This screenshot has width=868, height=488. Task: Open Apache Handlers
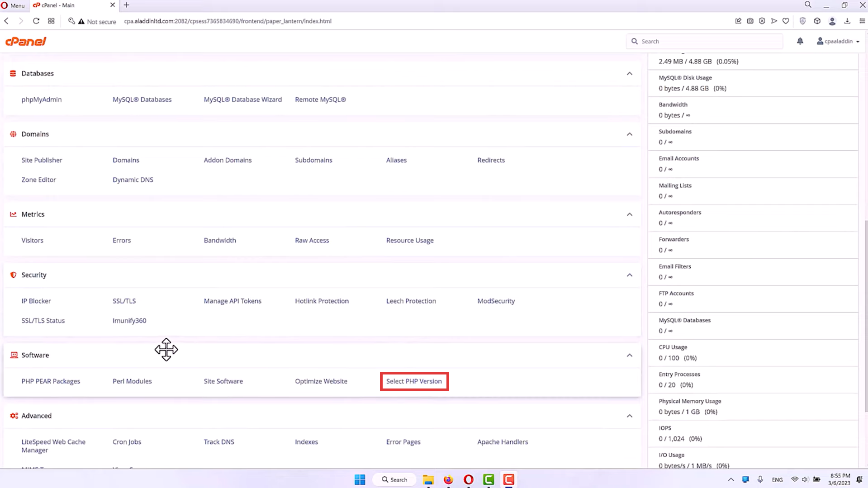tap(503, 442)
